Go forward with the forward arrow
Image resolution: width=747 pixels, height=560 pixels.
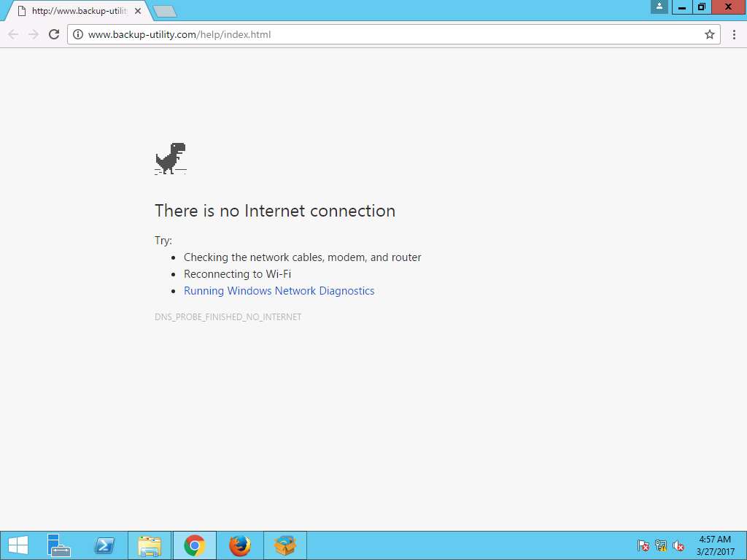(x=34, y=34)
